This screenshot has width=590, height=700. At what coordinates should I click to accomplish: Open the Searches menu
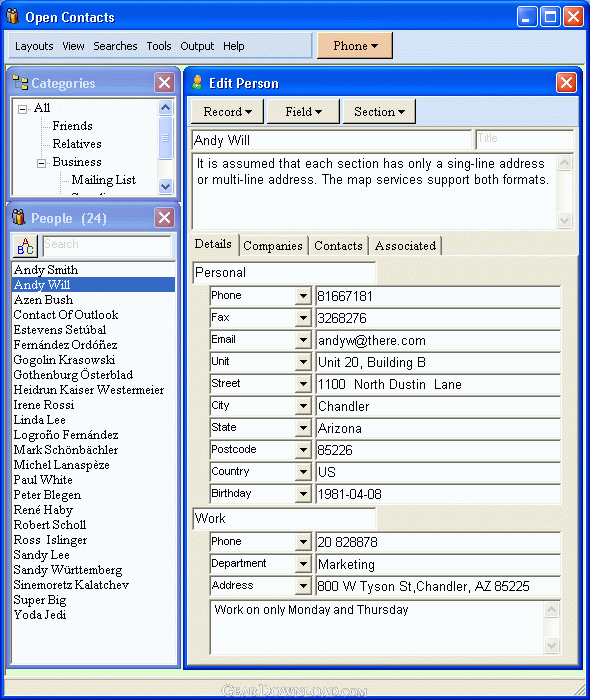(115, 46)
